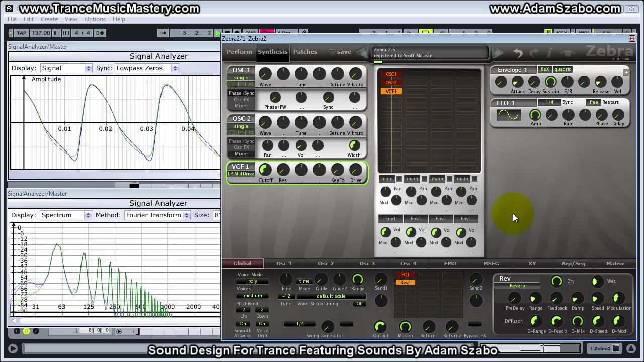Click the VCF 1 Cutoff knob
Viewport: 644px width, 362px height.
pyautogui.click(x=265, y=170)
